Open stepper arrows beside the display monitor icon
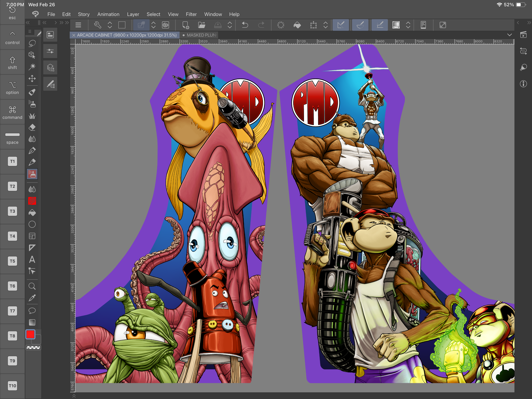Image resolution: width=532 pixels, height=399 pixels. click(408, 25)
